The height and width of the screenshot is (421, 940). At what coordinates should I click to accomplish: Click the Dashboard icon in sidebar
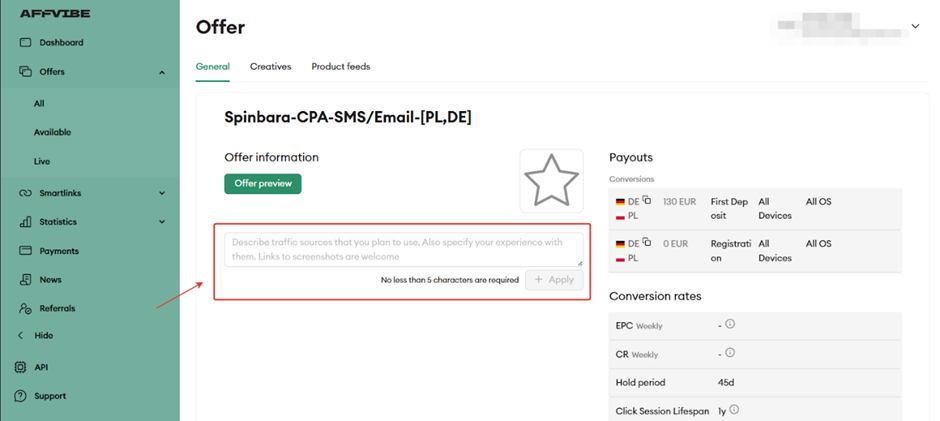tap(23, 43)
